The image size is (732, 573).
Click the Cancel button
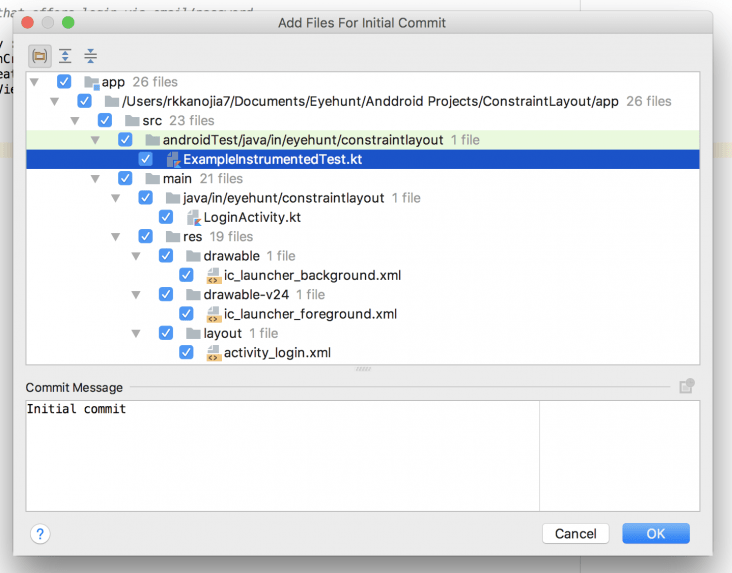pos(576,533)
